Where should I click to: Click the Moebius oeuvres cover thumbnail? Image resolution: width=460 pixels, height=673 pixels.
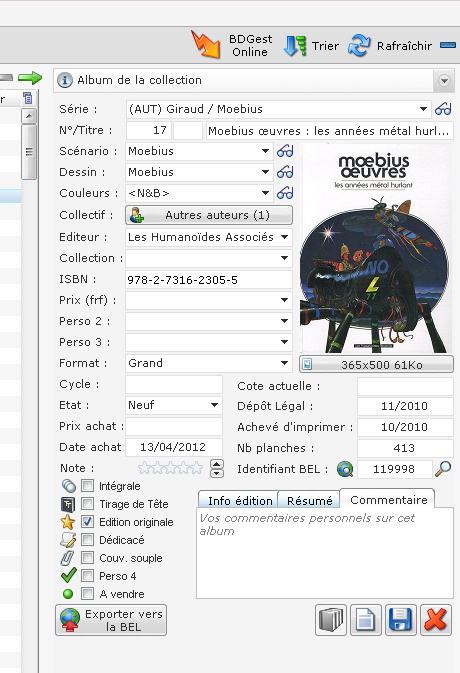[x=376, y=249]
